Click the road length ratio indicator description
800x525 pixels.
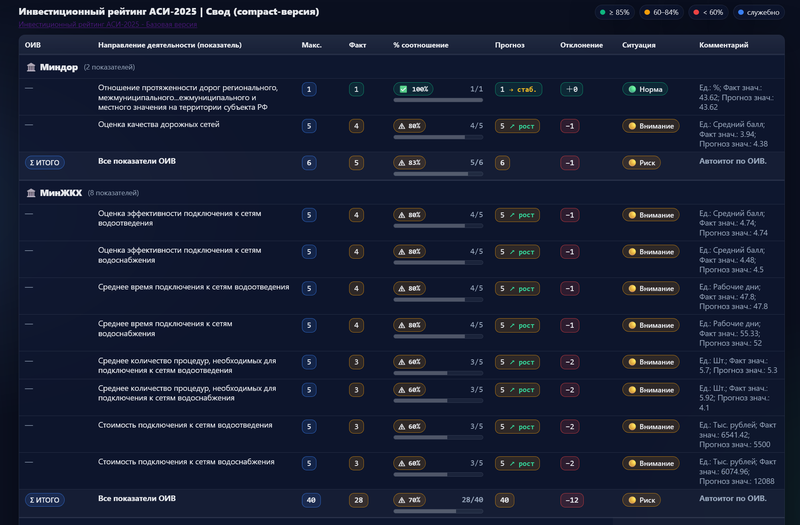tap(188, 97)
